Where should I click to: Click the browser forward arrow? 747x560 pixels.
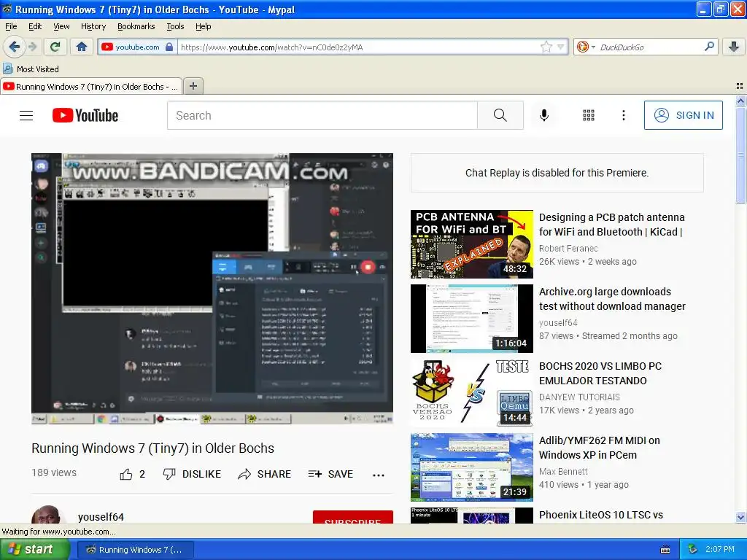32,47
